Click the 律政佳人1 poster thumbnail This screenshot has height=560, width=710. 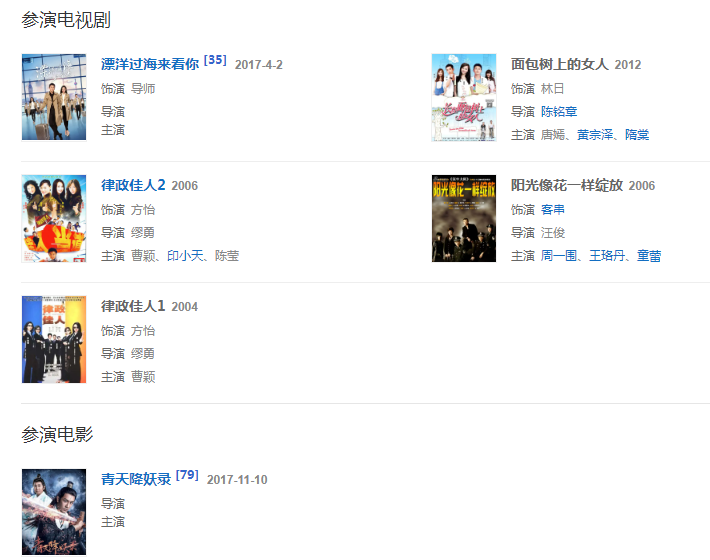(54, 340)
